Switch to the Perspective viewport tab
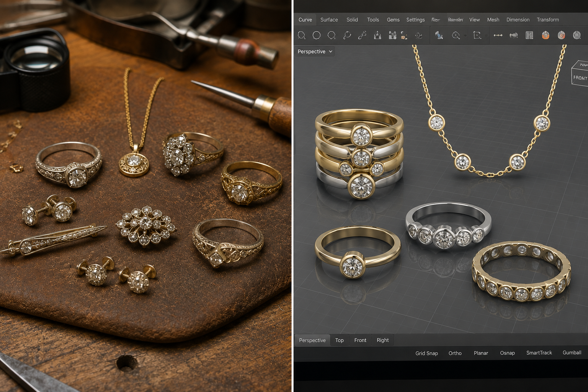This screenshot has height=392, width=588. click(312, 340)
